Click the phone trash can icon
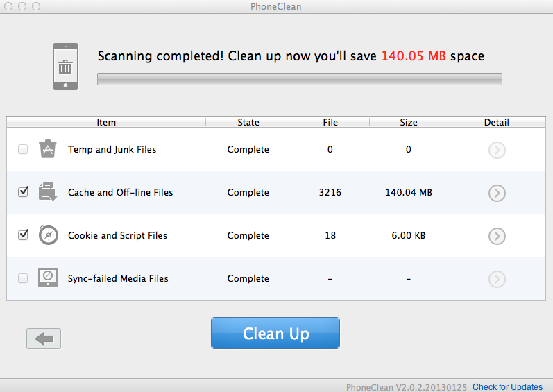This screenshot has width=553, height=392. tap(66, 67)
